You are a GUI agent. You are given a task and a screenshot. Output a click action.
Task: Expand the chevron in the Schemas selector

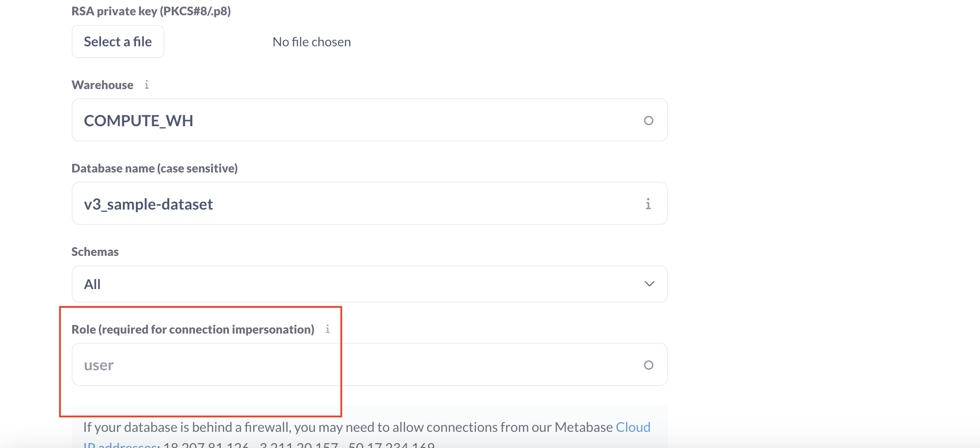coord(650,284)
